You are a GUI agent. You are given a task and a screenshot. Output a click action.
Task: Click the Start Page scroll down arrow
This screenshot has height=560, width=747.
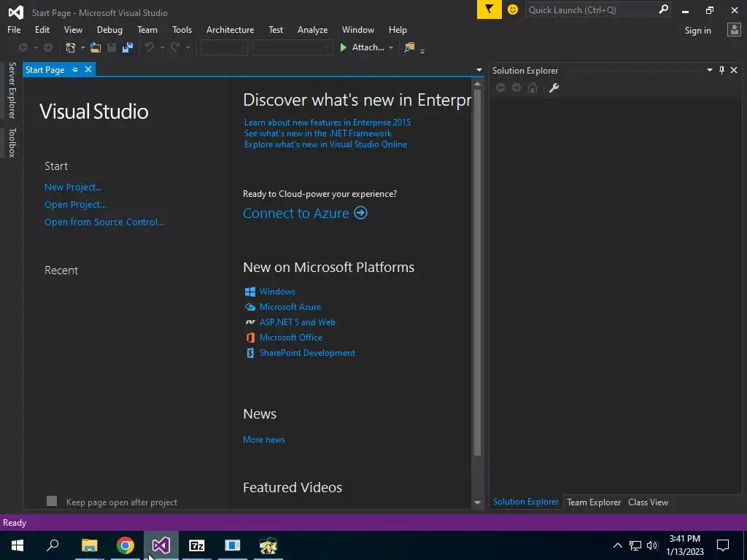click(477, 502)
